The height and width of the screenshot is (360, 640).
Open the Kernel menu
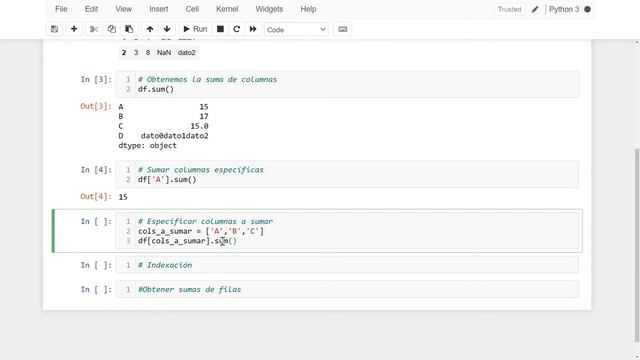pos(227,9)
